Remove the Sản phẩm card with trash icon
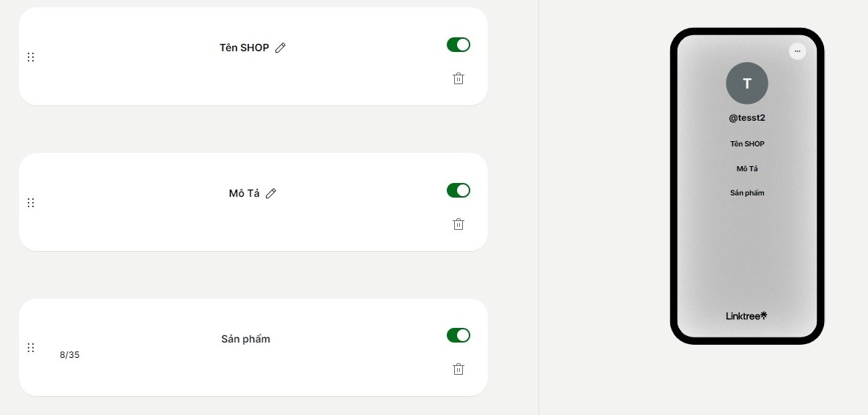Viewport: 868px width, 415px height. [459, 369]
